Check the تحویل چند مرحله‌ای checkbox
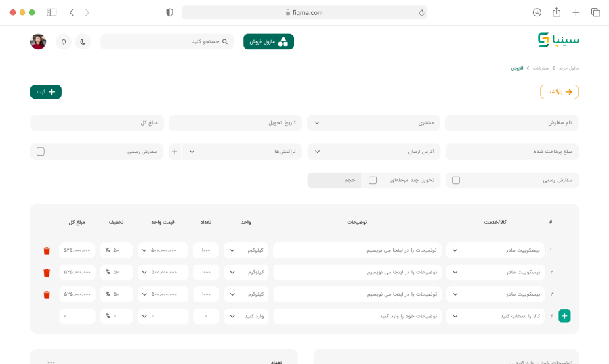This screenshot has width=609, height=364. [373, 181]
